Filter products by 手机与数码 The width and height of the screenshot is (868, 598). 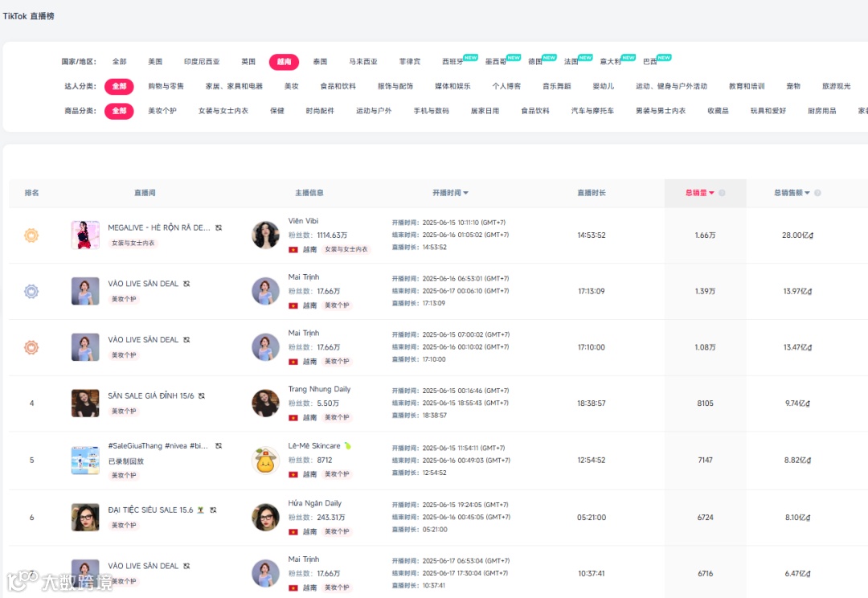(x=432, y=111)
